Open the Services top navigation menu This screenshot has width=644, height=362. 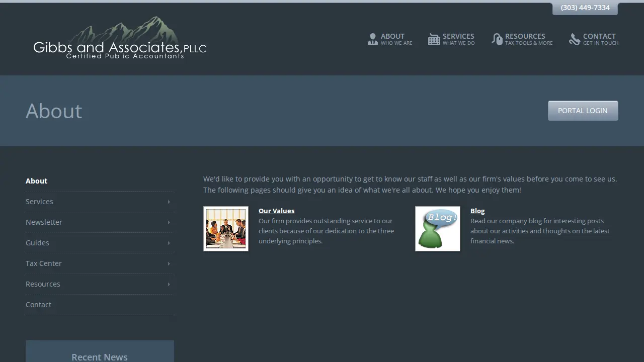click(x=451, y=39)
